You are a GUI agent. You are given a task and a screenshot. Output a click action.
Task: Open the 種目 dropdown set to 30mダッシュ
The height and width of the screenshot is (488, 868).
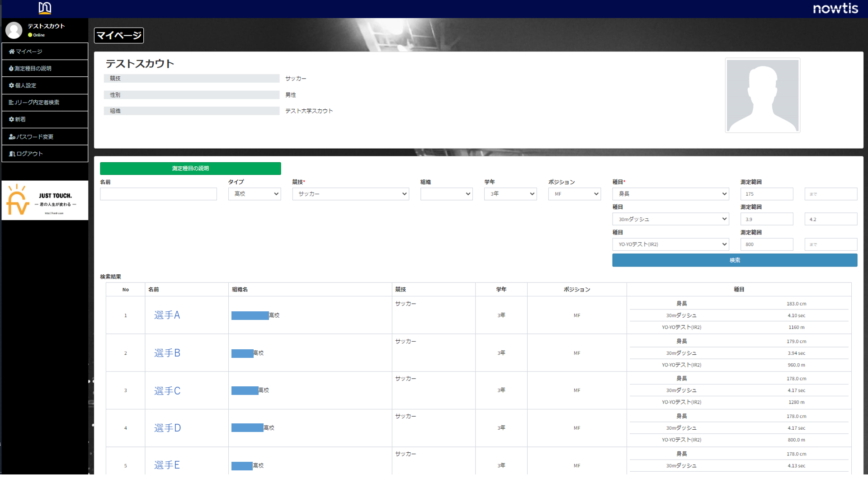tap(670, 219)
